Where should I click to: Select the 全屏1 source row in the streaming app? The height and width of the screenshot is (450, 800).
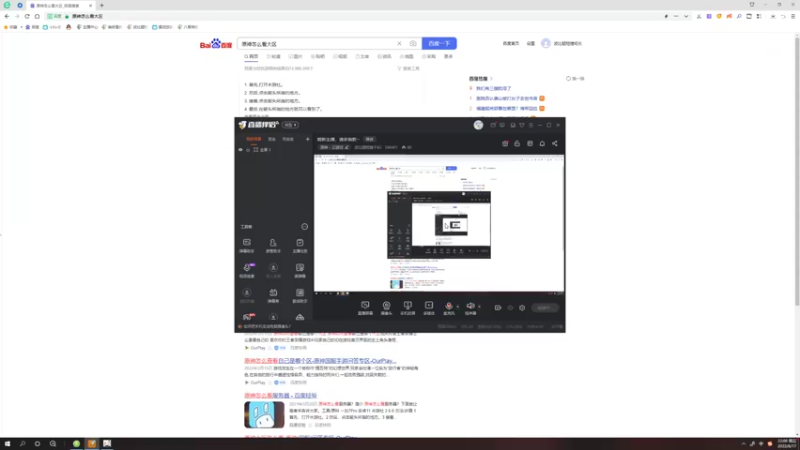274,150
